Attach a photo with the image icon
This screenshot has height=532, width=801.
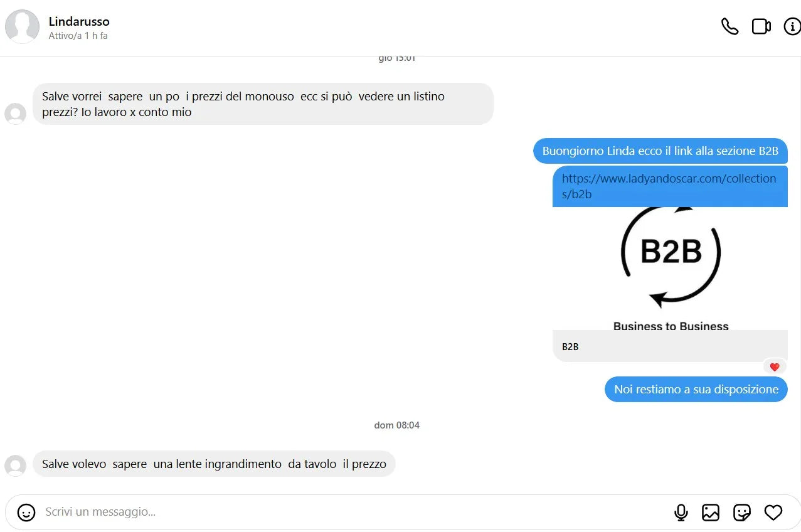pos(711,512)
